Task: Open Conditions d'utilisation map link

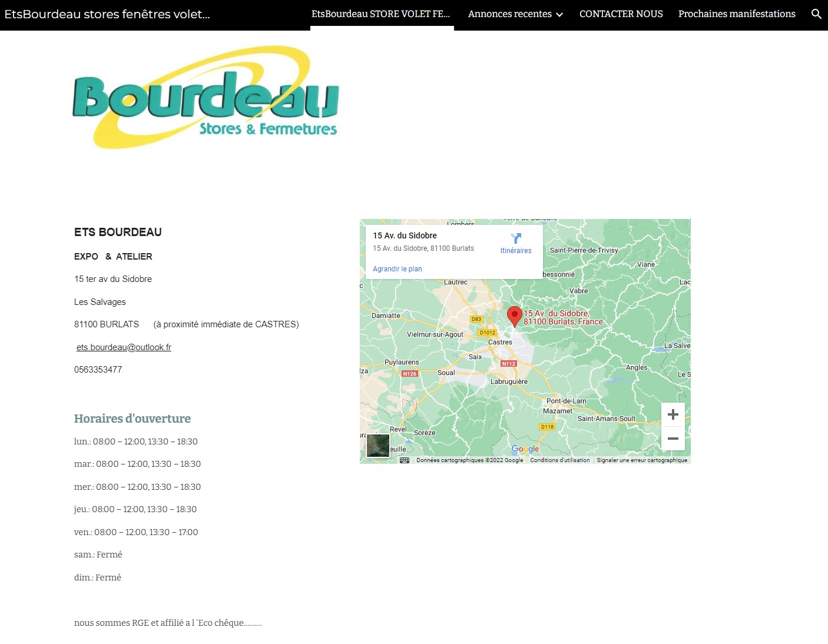Action: point(559,460)
